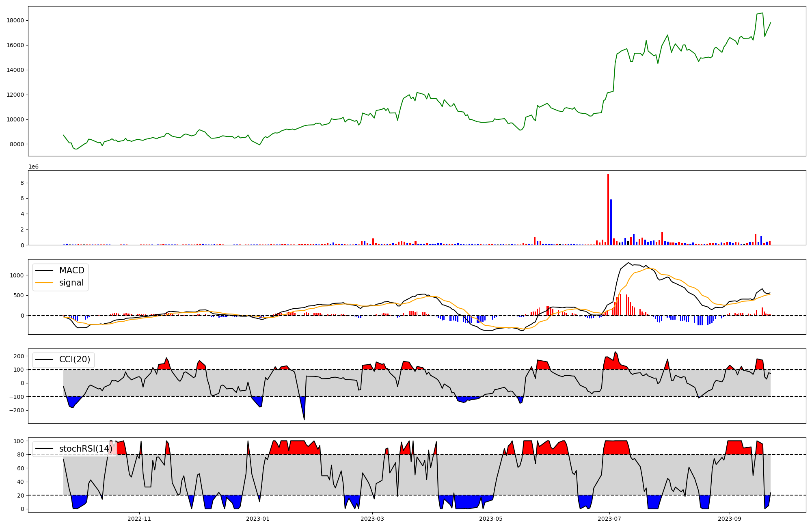Click the 2023-03 date tick label
The width and height of the screenshot is (812, 528).
[373, 519]
